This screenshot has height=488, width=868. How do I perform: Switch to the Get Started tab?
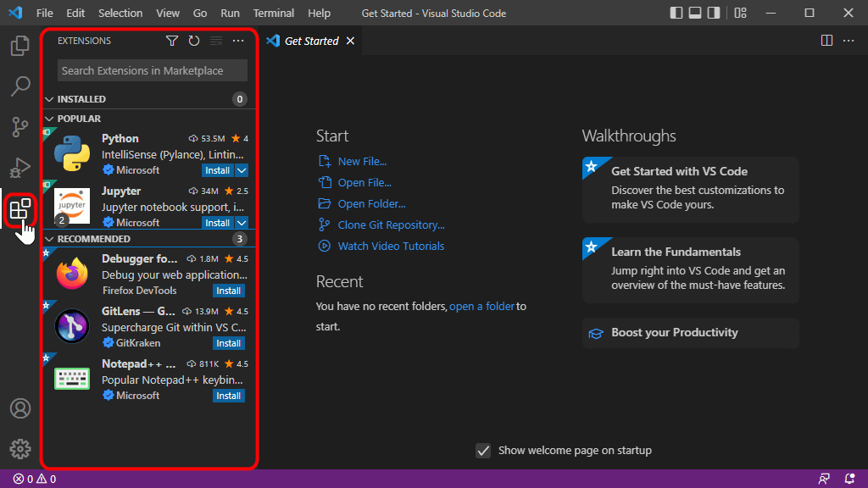[311, 41]
